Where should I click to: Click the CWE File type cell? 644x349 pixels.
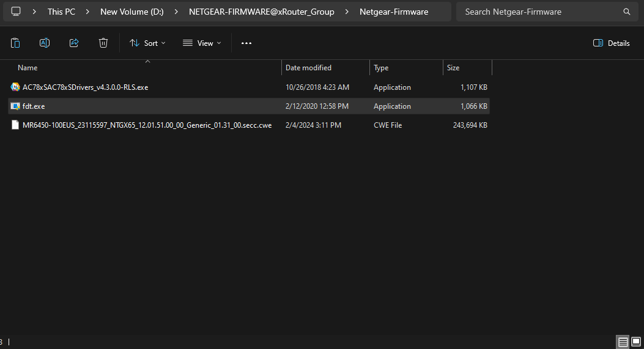click(x=388, y=125)
